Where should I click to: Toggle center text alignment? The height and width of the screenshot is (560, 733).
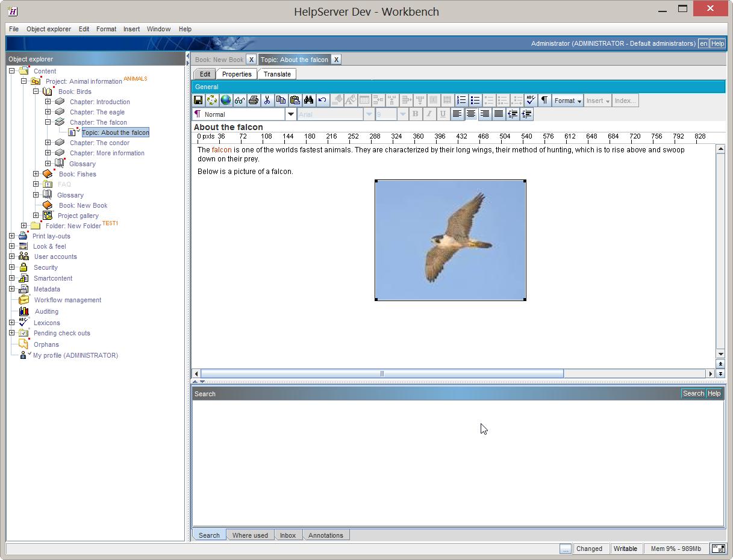pos(471,114)
